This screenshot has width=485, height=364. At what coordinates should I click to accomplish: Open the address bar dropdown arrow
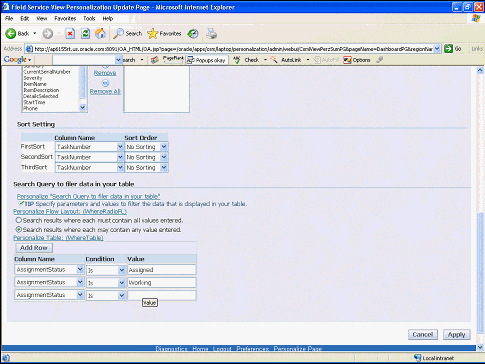[x=437, y=49]
